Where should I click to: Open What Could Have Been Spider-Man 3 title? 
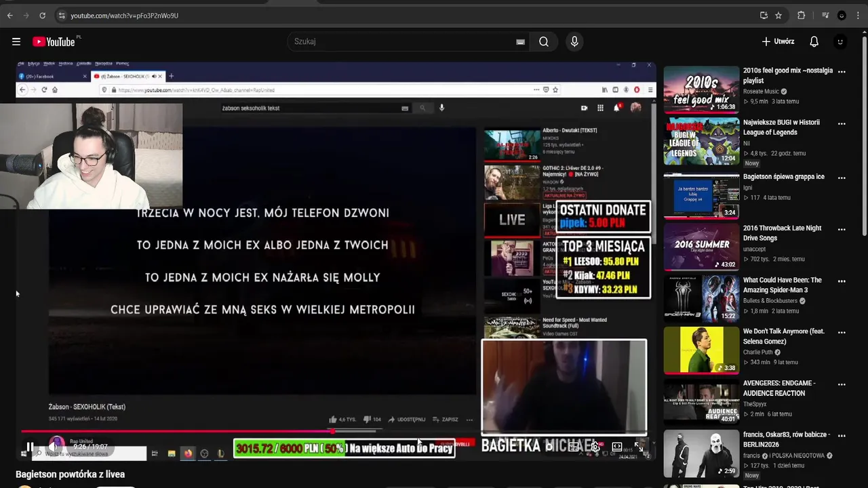782,285
